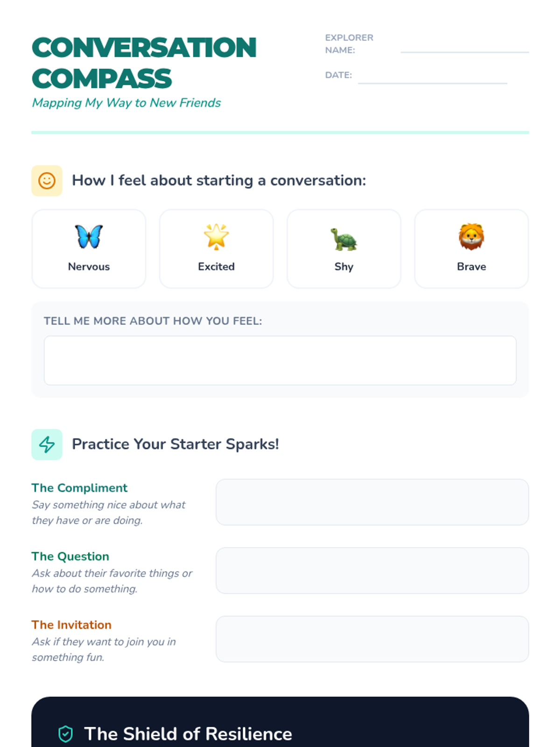This screenshot has width=560, height=747.
Task: Click the lion face emoji
Action: [x=471, y=236]
